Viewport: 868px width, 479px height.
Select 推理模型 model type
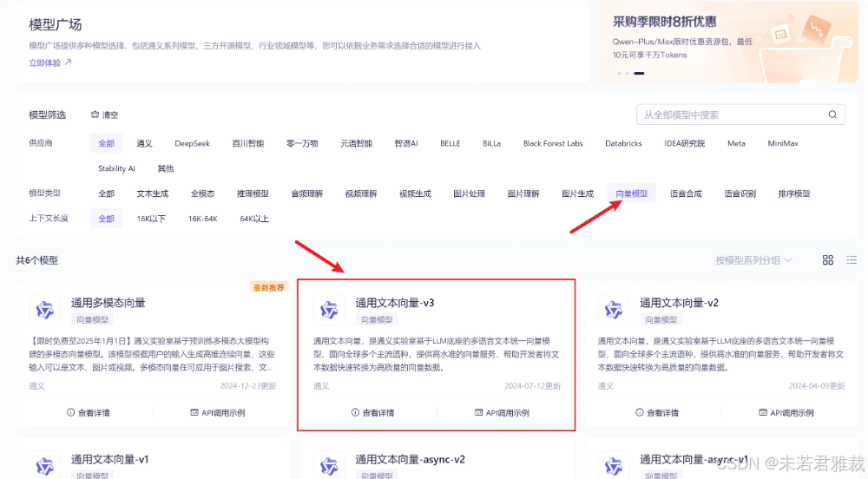point(253,194)
